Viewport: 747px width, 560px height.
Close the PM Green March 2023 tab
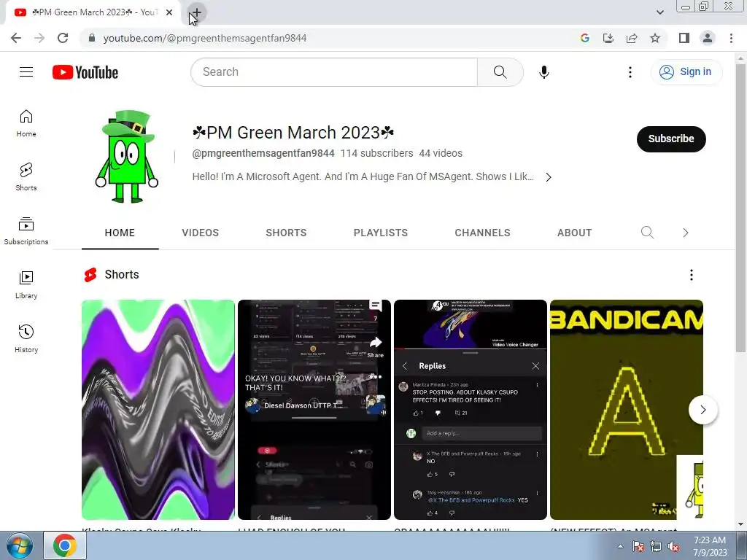pyautogui.click(x=169, y=12)
